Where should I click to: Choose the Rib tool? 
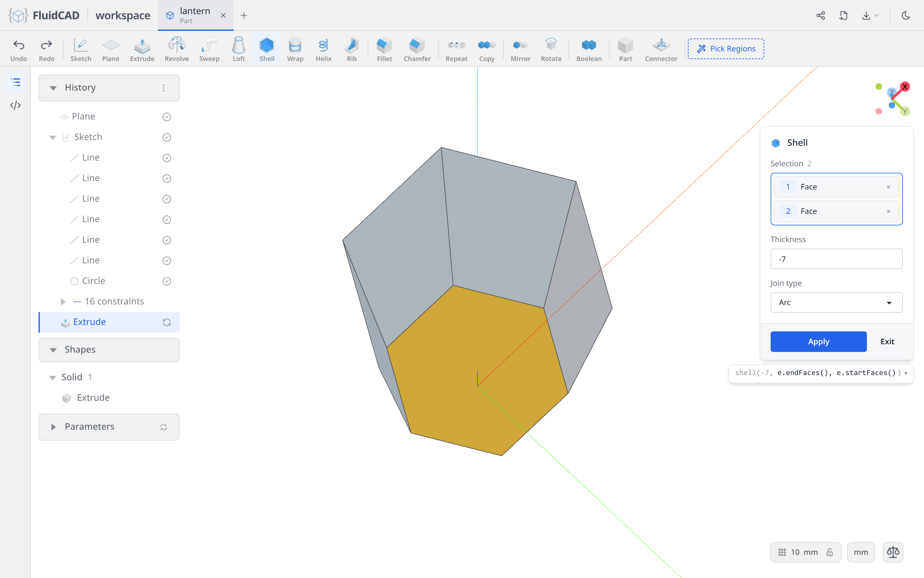pyautogui.click(x=352, y=50)
